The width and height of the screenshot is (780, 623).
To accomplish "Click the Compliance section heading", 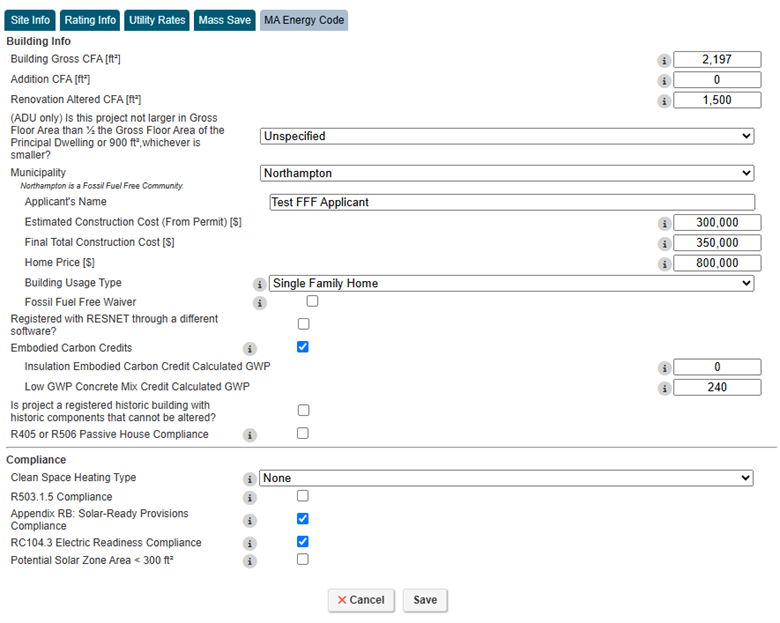I will 36,460.
